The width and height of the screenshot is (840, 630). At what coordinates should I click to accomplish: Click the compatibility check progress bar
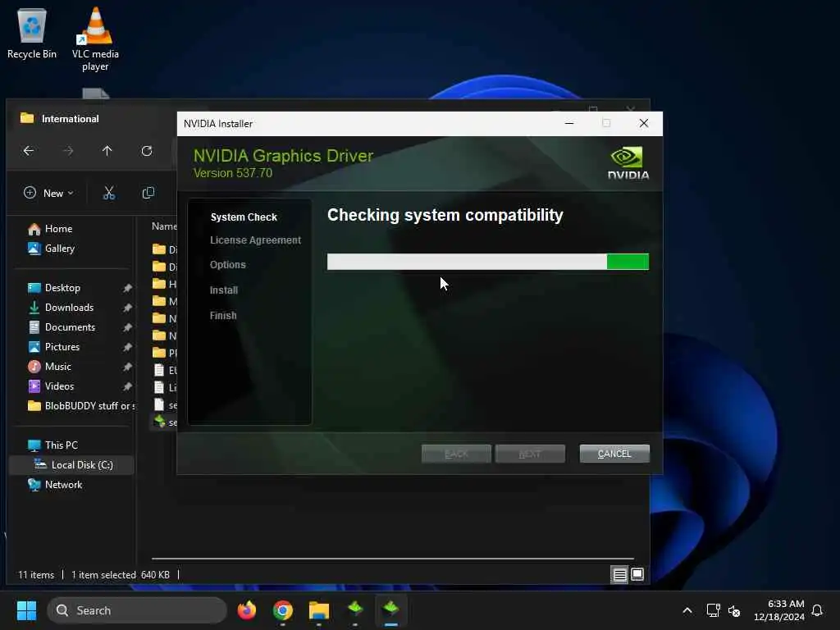pyautogui.click(x=487, y=262)
